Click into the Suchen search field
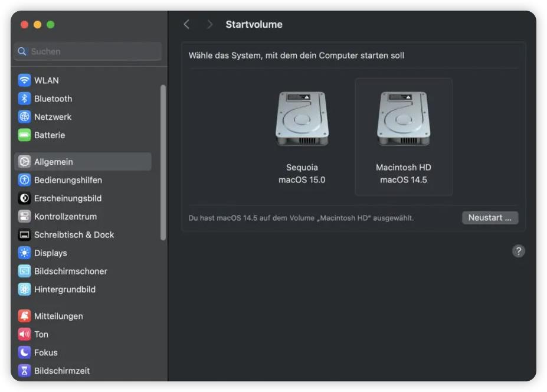Screen dimensions: 547x392 click(x=88, y=51)
